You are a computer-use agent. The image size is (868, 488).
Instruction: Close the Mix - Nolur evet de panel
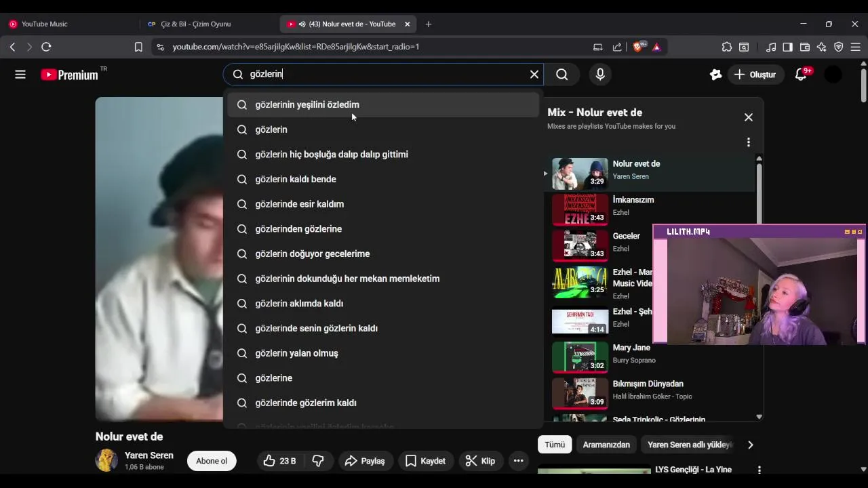coord(748,117)
